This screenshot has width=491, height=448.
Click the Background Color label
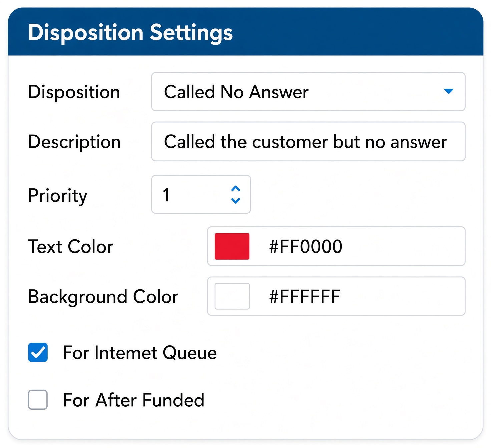pyautogui.click(x=103, y=297)
